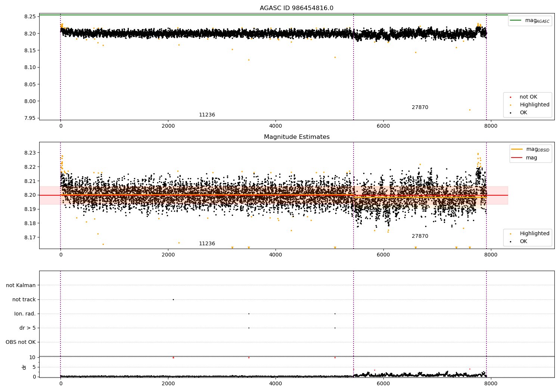
Task: Click the 4000 x-axis tick in top plot
Action: [x=276, y=126]
